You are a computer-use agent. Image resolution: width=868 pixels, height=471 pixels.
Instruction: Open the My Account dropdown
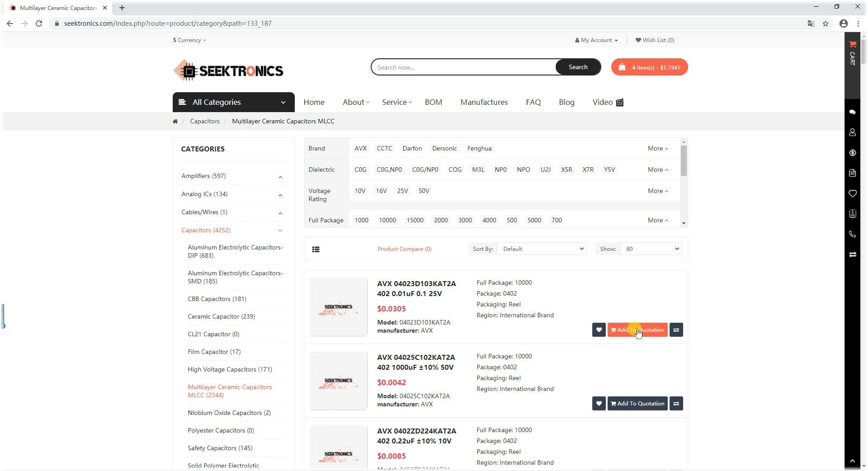point(596,40)
